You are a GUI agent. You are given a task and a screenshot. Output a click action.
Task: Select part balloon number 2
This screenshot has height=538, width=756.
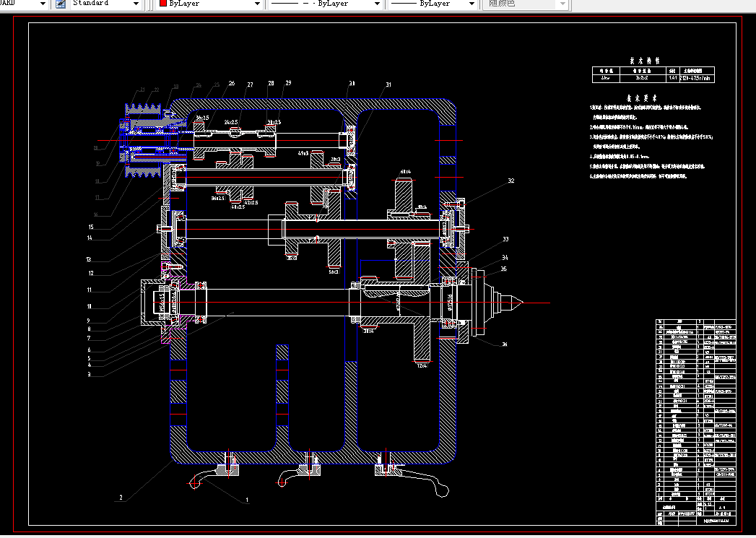(121, 498)
